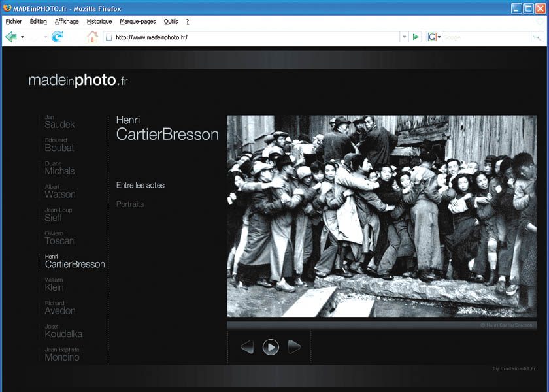Open the Entre les actes gallery
Viewport: 549px width, 392px height.
(x=140, y=185)
